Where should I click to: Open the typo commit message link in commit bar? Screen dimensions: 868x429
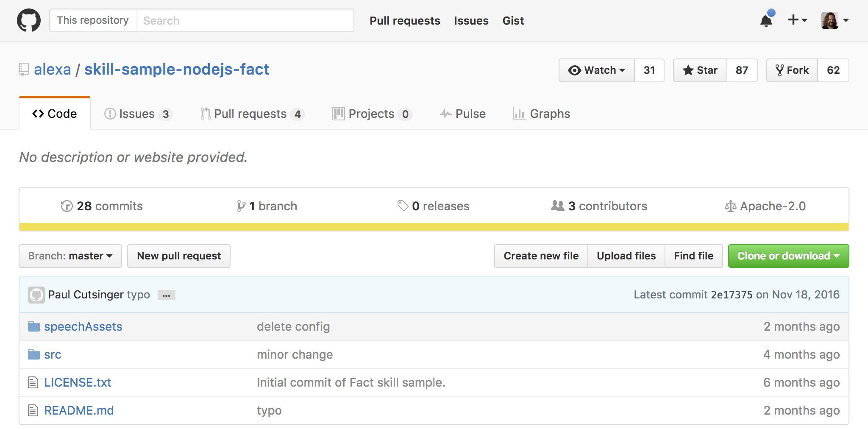(139, 295)
